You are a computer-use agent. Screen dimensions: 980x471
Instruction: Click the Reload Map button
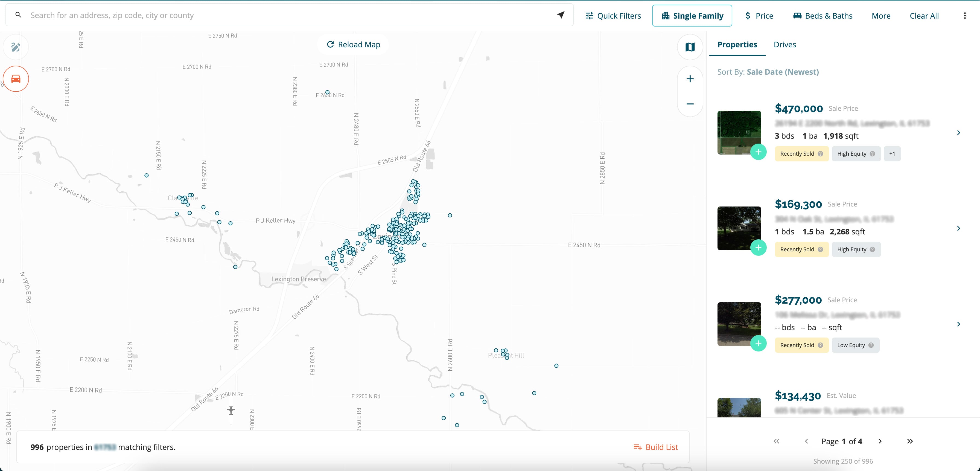point(353,45)
